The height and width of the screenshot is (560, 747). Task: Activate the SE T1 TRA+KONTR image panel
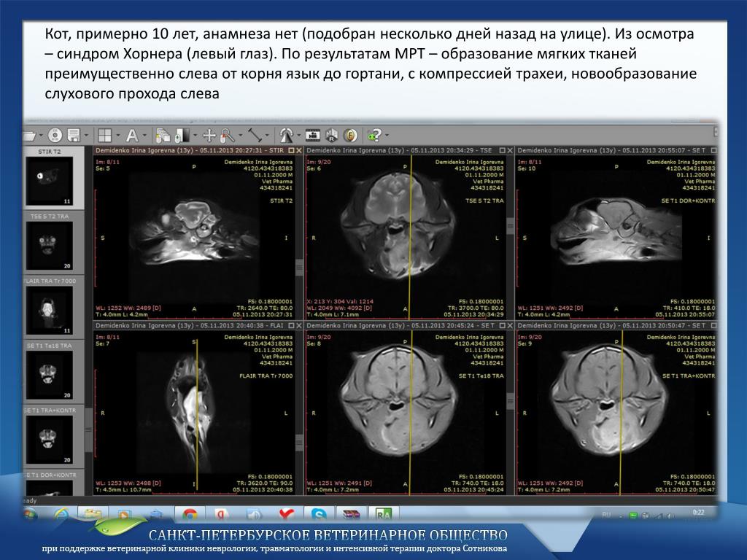click(616, 413)
